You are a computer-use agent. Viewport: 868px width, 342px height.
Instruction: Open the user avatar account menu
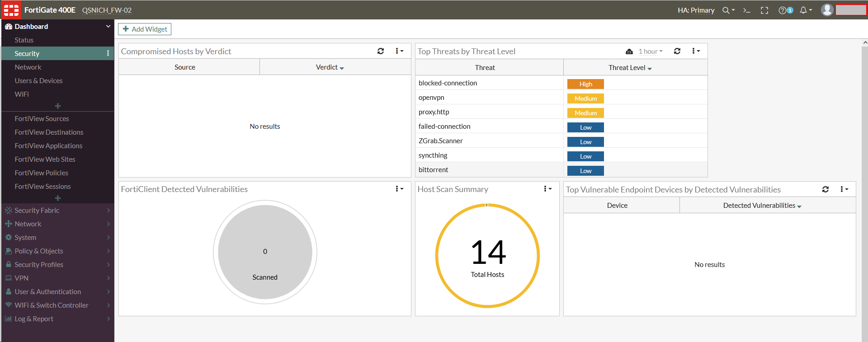[x=827, y=10]
